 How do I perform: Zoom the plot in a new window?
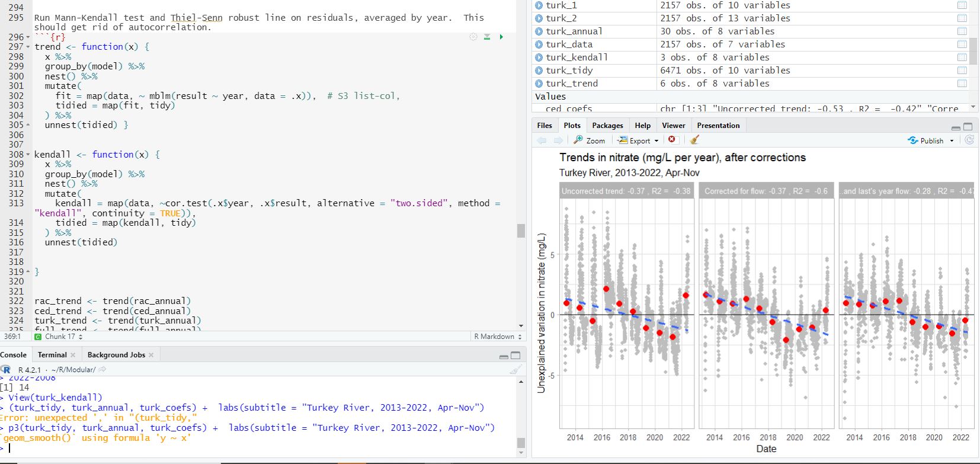tap(590, 140)
